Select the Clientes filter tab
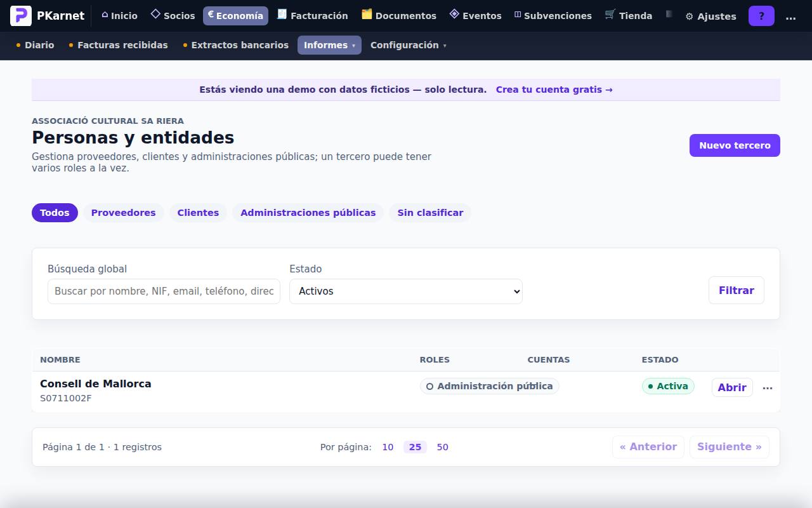812x508 pixels. point(198,213)
